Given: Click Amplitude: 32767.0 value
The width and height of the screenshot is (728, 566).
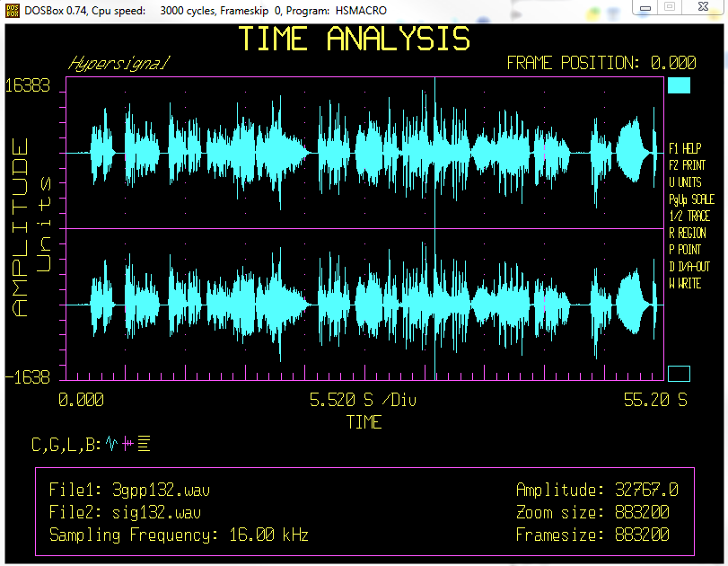Looking at the screenshot, I should click(597, 490).
